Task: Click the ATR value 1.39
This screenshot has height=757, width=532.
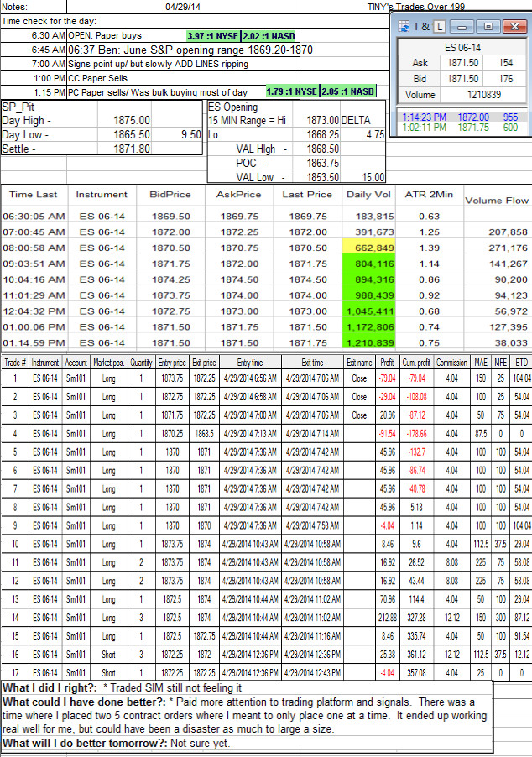Action: pos(429,248)
